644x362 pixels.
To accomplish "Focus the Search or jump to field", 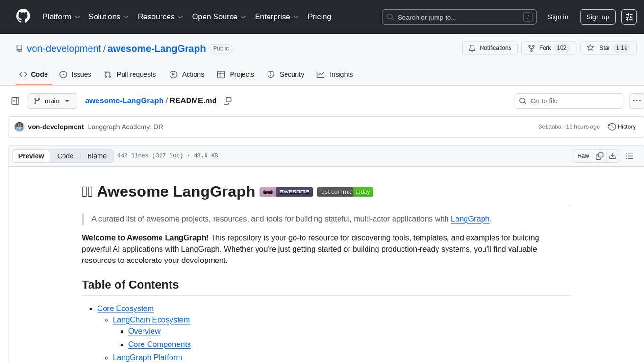I will pos(459,17).
